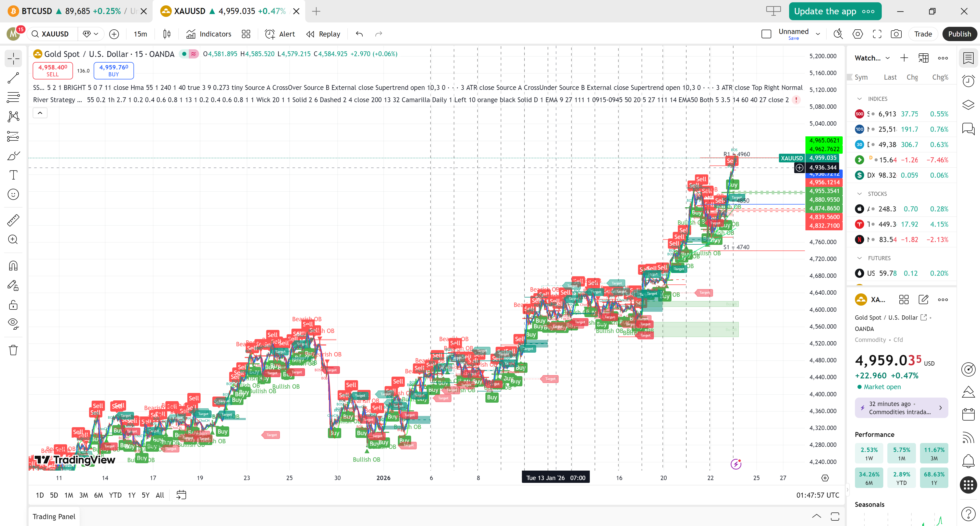980x526 pixels.
Task: Toggle the price scale settings gear
Action: pyautogui.click(x=825, y=478)
